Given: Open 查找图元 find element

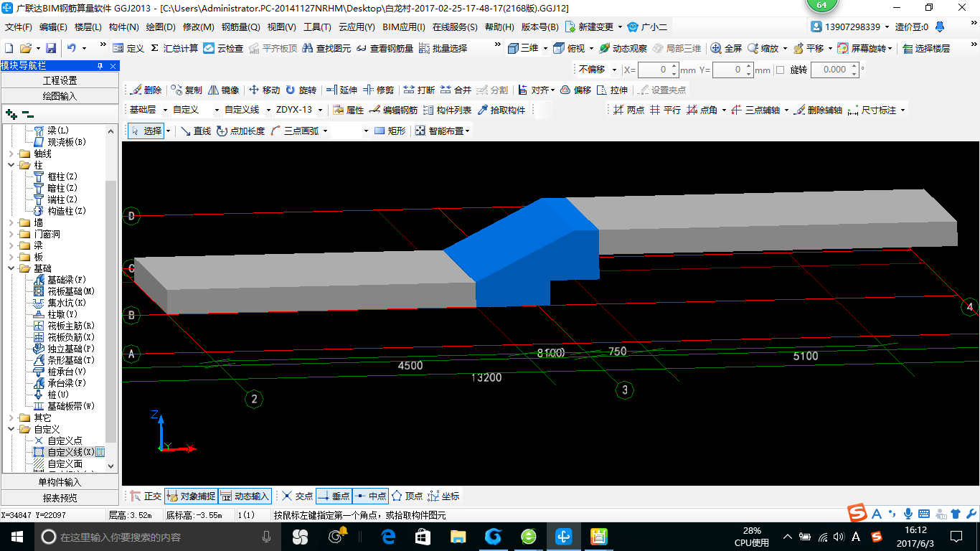Looking at the screenshot, I should coord(327,48).
